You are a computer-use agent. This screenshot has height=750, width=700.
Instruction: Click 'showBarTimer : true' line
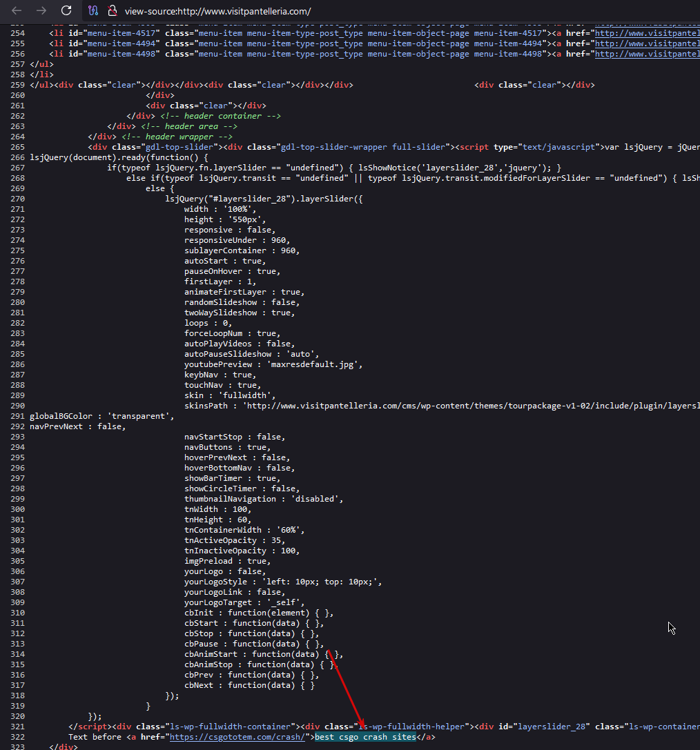point(232,479)
